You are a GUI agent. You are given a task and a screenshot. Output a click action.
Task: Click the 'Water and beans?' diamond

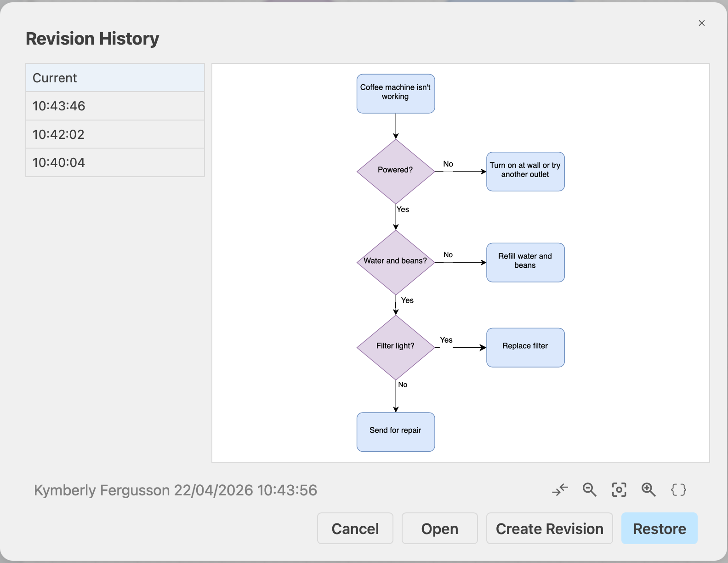point(396,263)
